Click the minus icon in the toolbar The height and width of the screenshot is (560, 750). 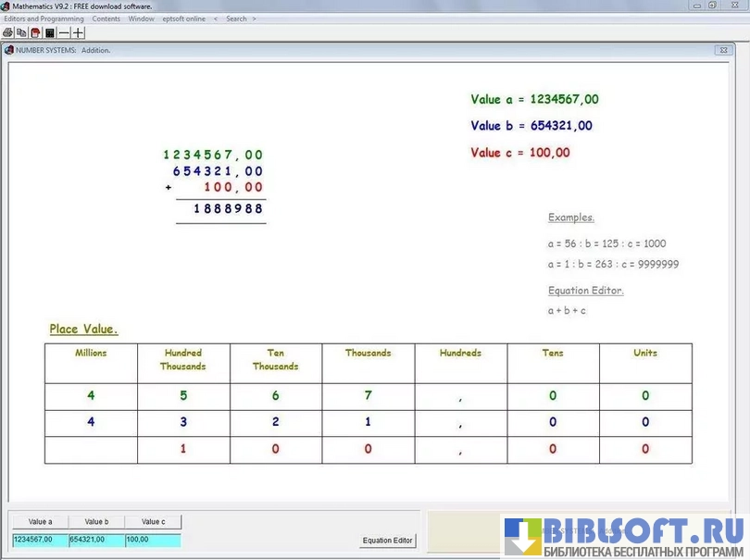click(x=64, y=32)
